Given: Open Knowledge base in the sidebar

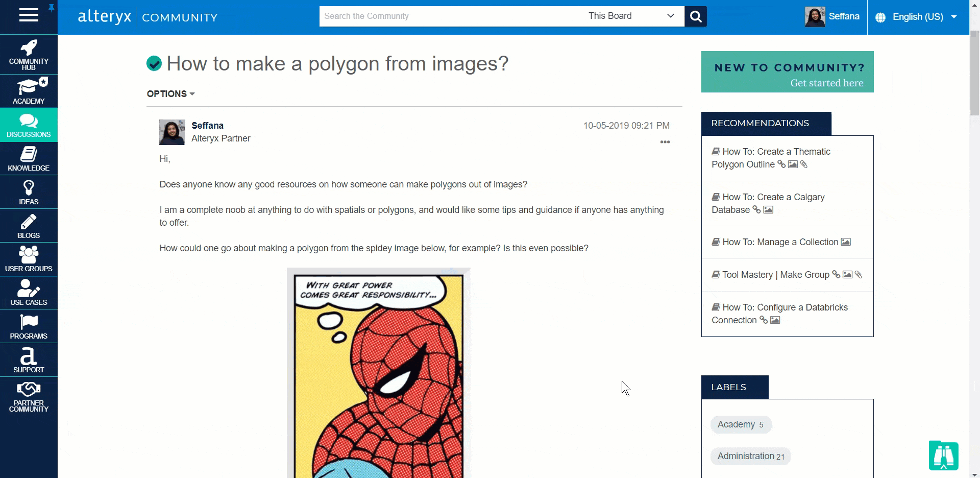Looking at the screenshot, I should click(x=29, y=158).
